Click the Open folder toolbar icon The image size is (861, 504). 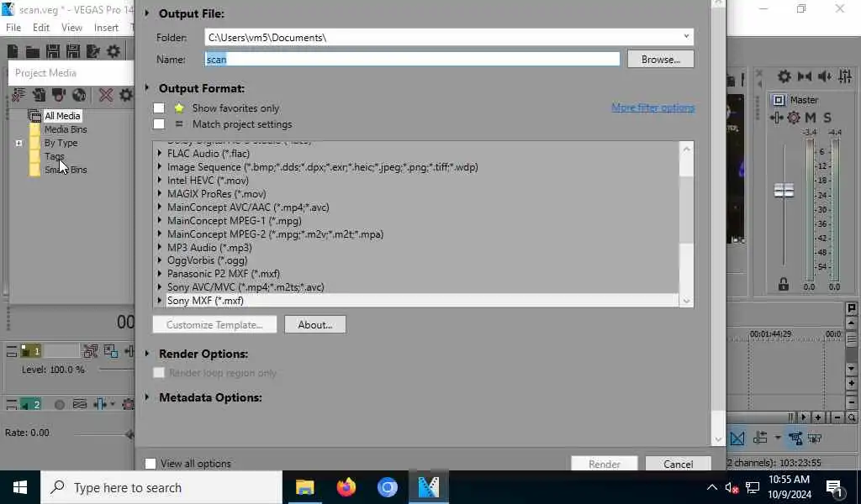[x=33, y=51]
